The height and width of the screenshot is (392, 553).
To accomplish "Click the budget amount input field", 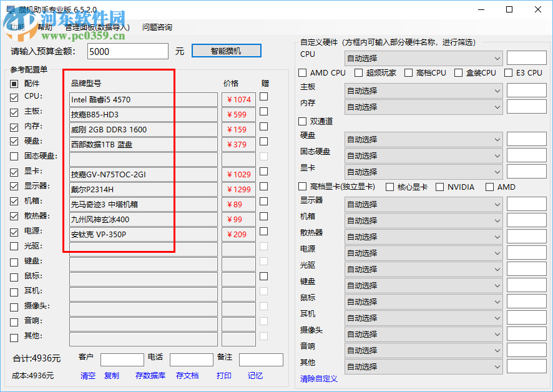I will (x=127, y=51).
